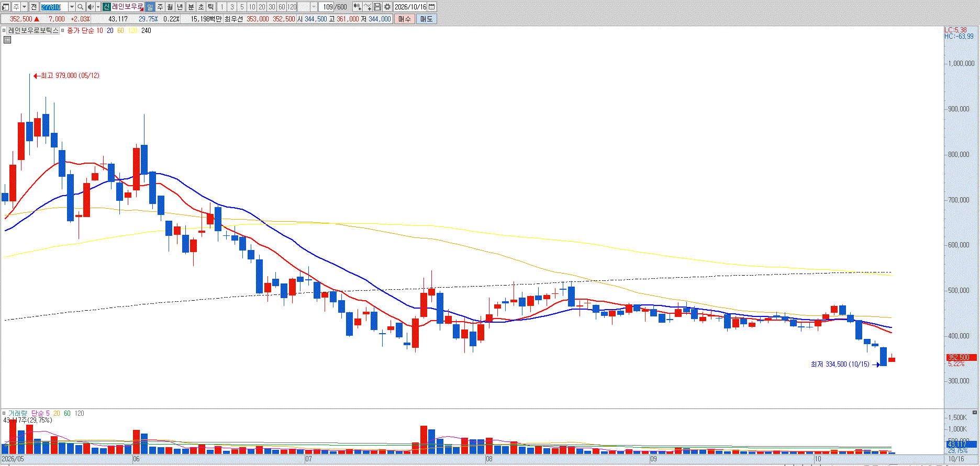980x466 pixels.
Task: Open the calendar date picker icon
Action: coord(432,7)
